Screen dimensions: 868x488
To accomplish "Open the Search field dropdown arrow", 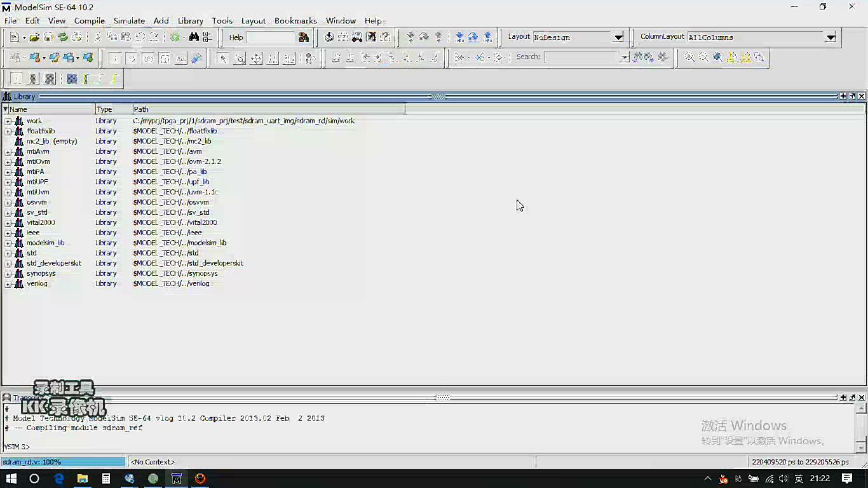I will (x=625, y=57).
